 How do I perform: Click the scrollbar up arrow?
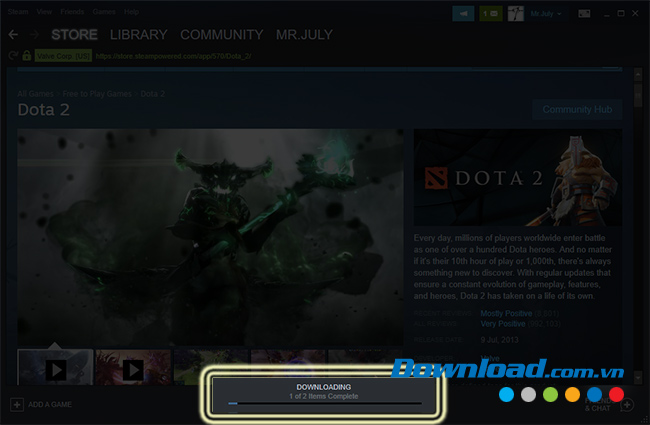[x=638, y=75]
